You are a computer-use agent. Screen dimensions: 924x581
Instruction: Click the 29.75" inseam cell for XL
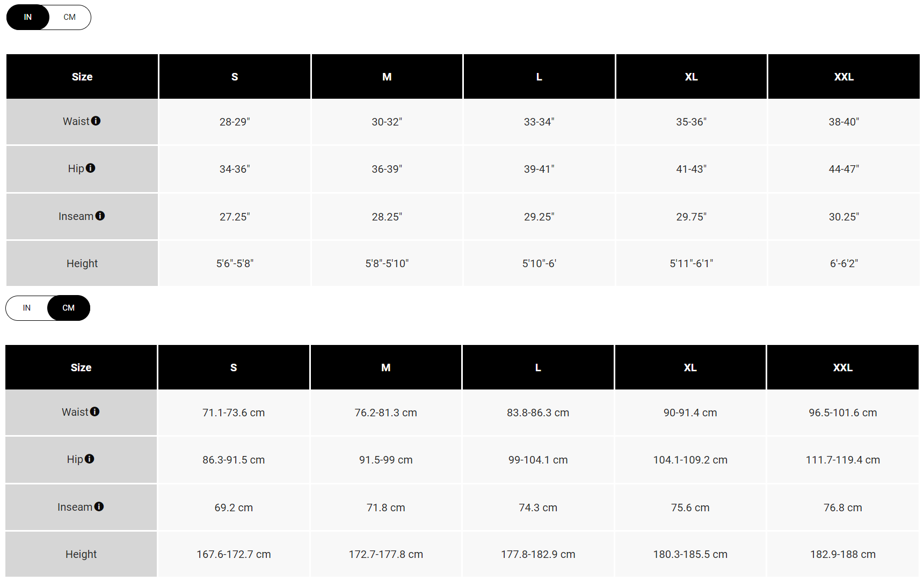coord(691,217)
